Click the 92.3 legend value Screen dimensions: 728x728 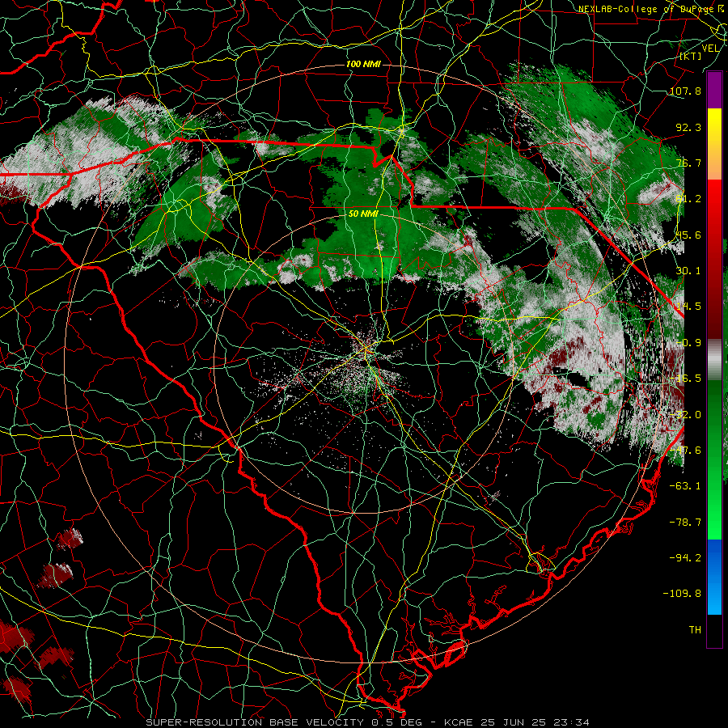pos(688,127)
